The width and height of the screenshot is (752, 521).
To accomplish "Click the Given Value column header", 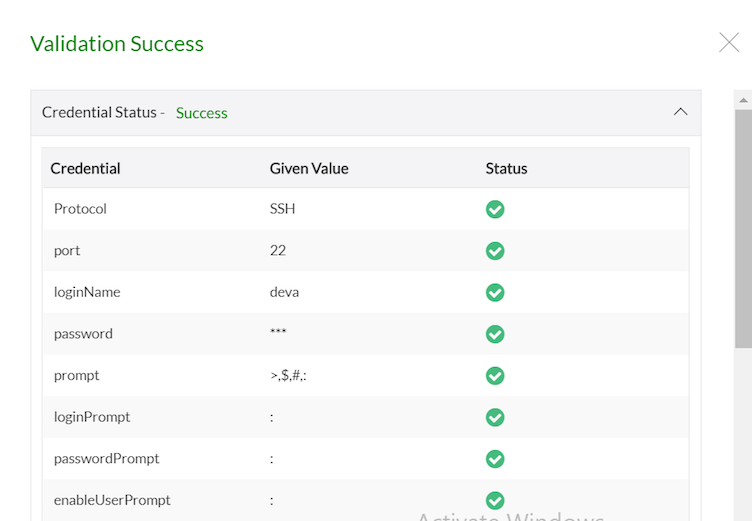I will click(309, 168).
